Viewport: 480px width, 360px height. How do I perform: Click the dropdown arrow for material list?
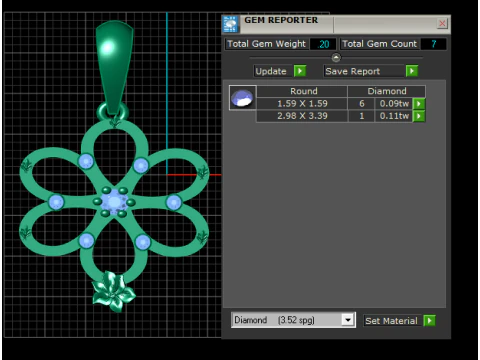click(x=348, y=320)
